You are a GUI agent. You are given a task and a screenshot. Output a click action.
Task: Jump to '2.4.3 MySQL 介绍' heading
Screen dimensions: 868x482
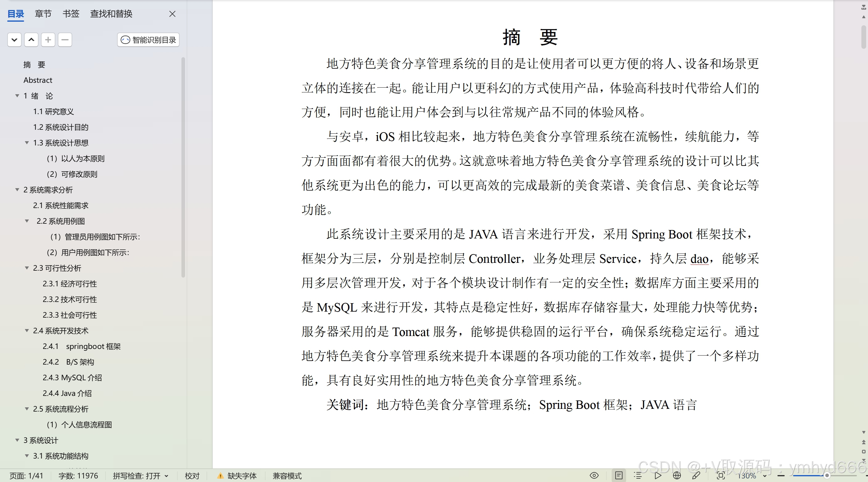(72, 378)
